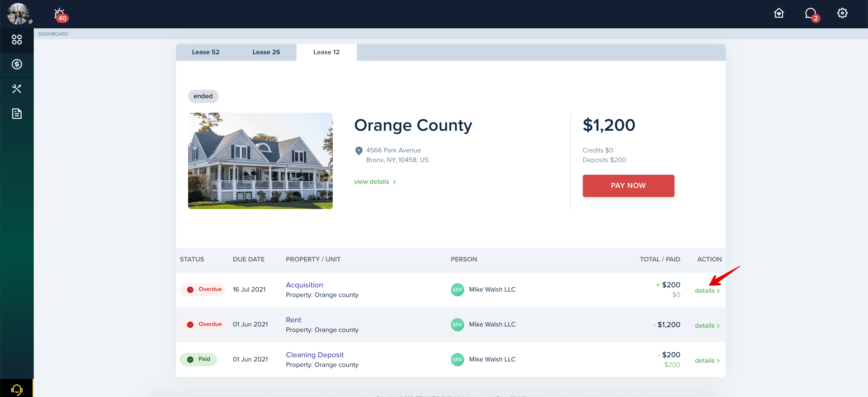Click the 16 Jul 2021 due date

click(x=249, y=289)
